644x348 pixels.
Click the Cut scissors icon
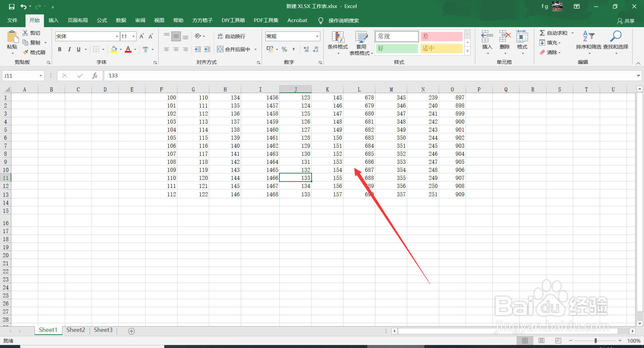click(x=25, y=33)
